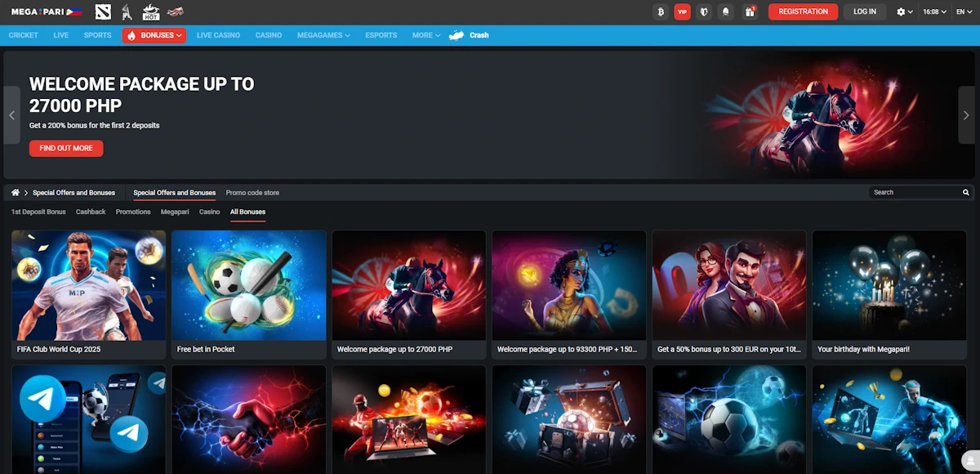Open the Telegram bonus card
This screenshot has height=474, width=980.
(89, 419)
